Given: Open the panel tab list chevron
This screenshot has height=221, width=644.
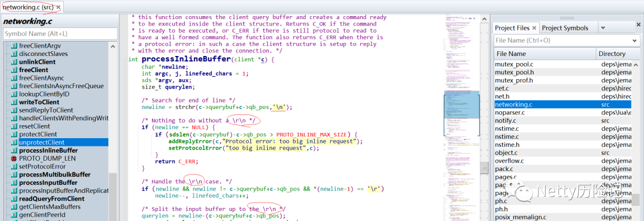Looking at the screenshot, I should [x=602, y=28].
